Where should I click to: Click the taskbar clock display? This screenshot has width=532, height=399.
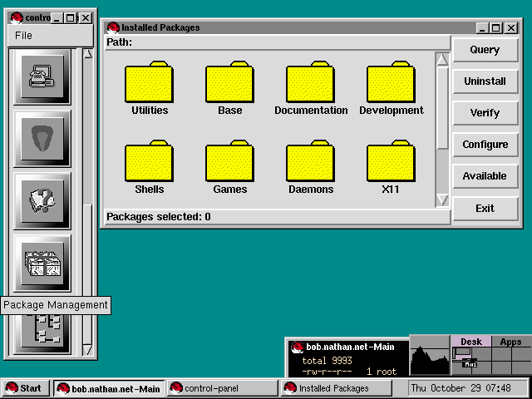pos(467,388)
